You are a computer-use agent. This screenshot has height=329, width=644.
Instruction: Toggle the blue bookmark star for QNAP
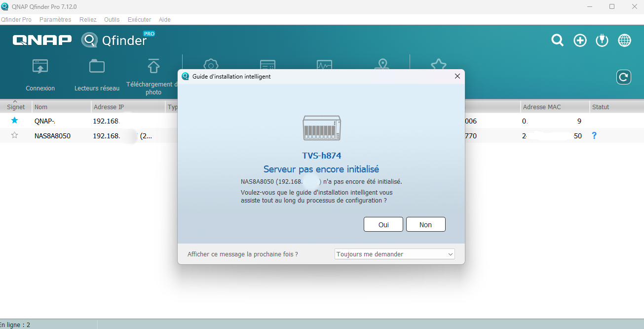pyautogui.click(x=14, y=121)
